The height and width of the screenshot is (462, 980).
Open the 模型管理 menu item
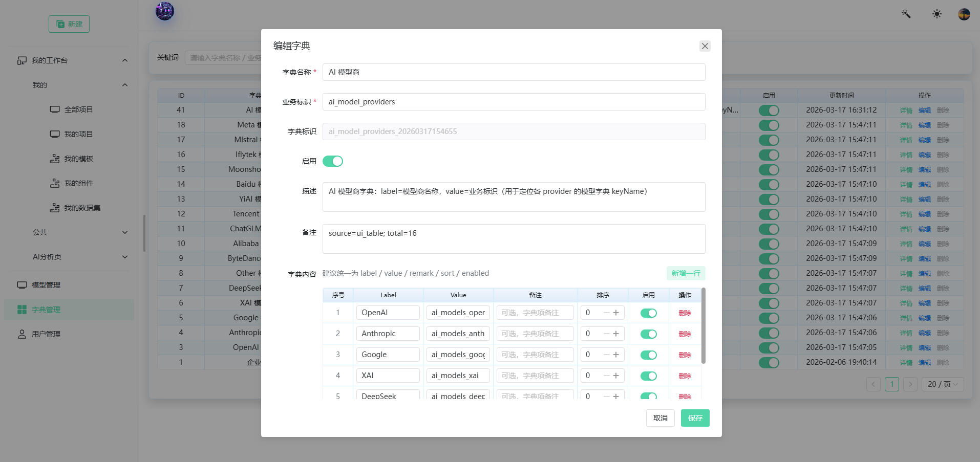click(x=69, y=285)
